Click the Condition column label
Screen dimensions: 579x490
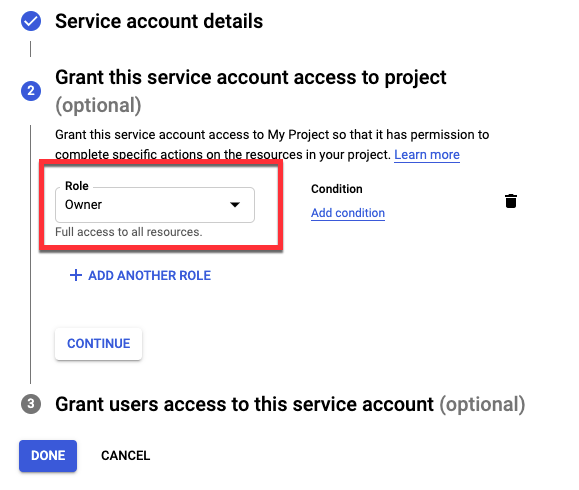pos(337,189)
